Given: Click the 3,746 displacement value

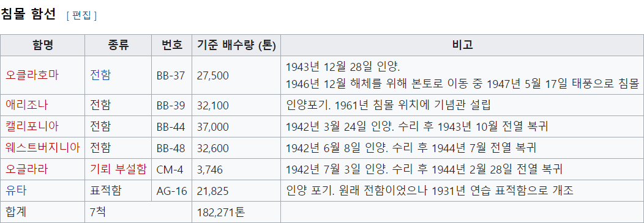Looking at the screenshot, I should click(x=209, y=169).
